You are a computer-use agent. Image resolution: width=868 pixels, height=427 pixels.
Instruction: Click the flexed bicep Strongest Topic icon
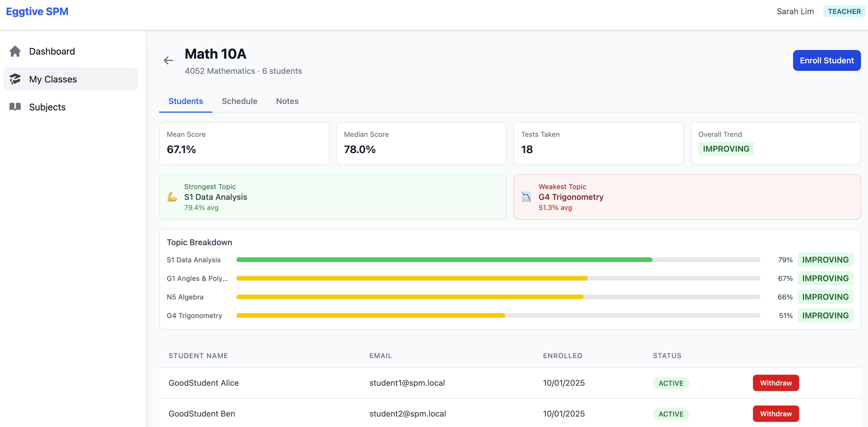tap(172, 197)
